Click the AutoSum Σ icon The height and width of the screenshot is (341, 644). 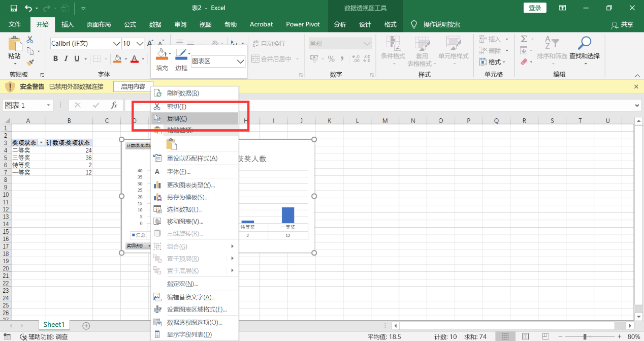[x=524, y=39]
